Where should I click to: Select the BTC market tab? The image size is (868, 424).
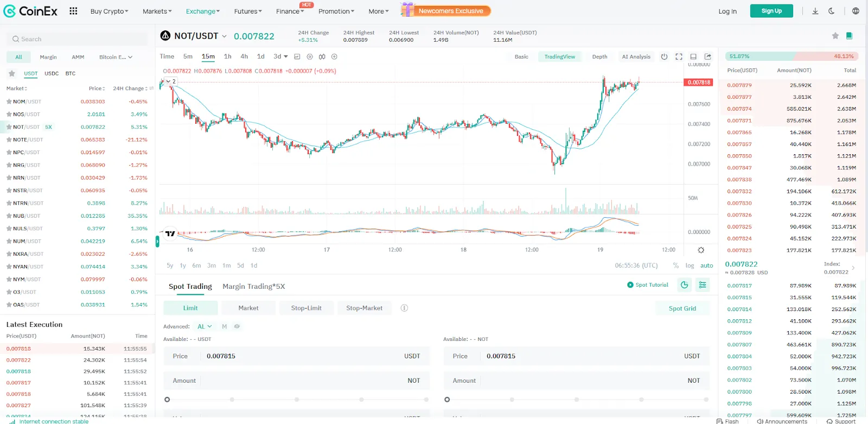tap(71, 73)
